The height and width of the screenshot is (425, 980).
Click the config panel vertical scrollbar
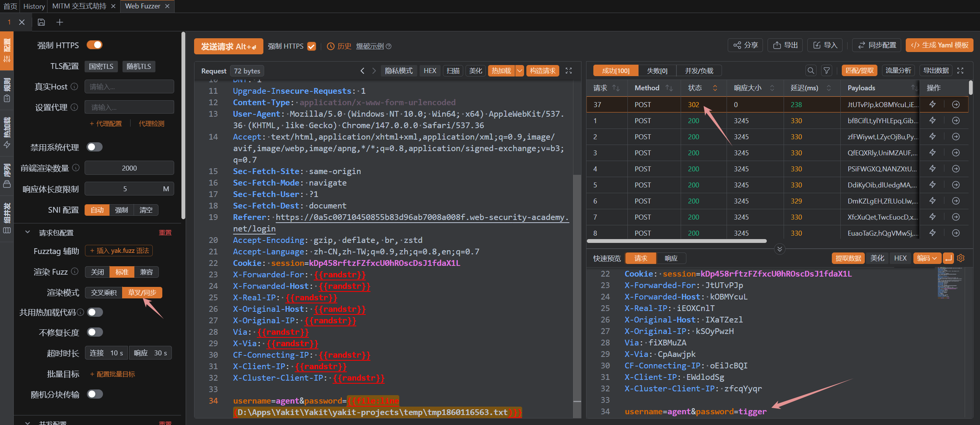[x=183, y=126]
